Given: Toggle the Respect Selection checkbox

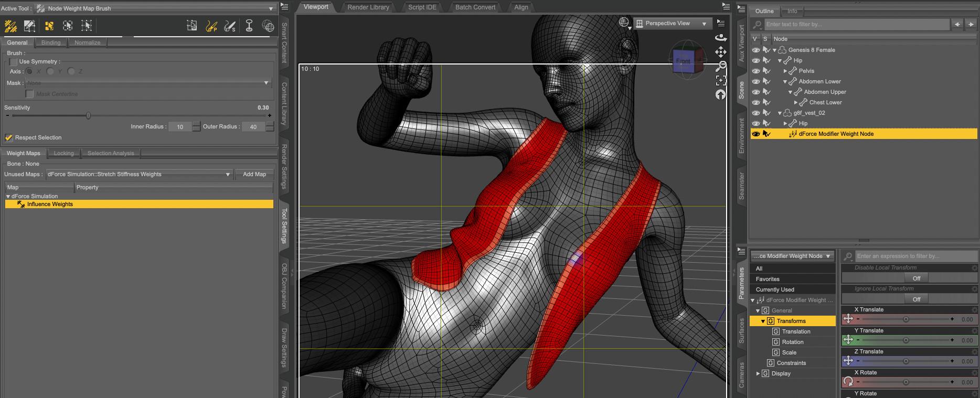Looking at the screenshot, I should (x=9, y=137).
